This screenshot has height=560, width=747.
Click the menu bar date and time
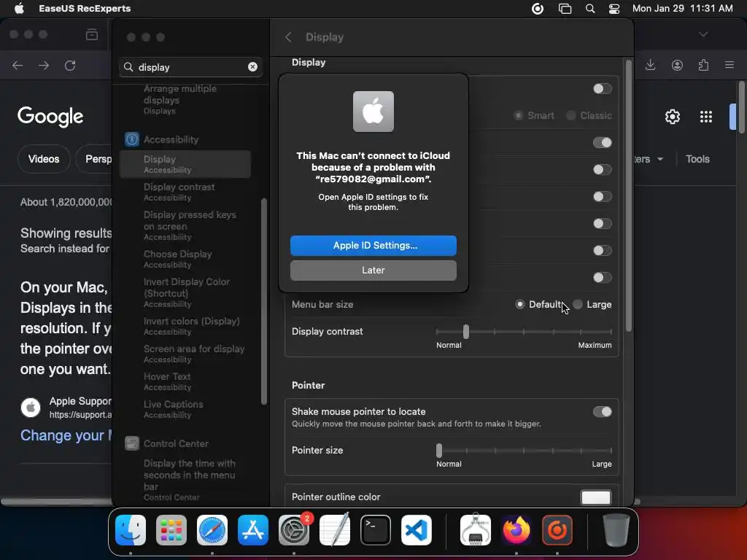tap(682, 9)
